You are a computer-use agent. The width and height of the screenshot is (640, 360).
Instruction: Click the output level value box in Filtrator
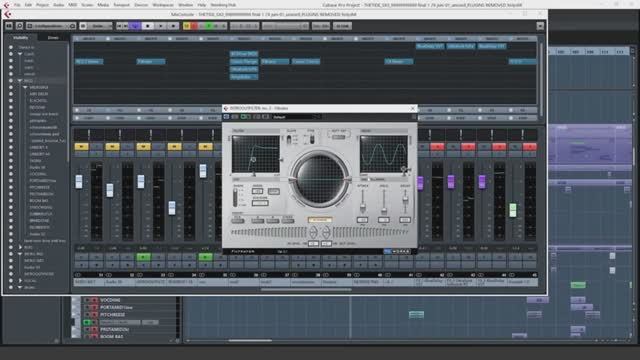(326, 244)
